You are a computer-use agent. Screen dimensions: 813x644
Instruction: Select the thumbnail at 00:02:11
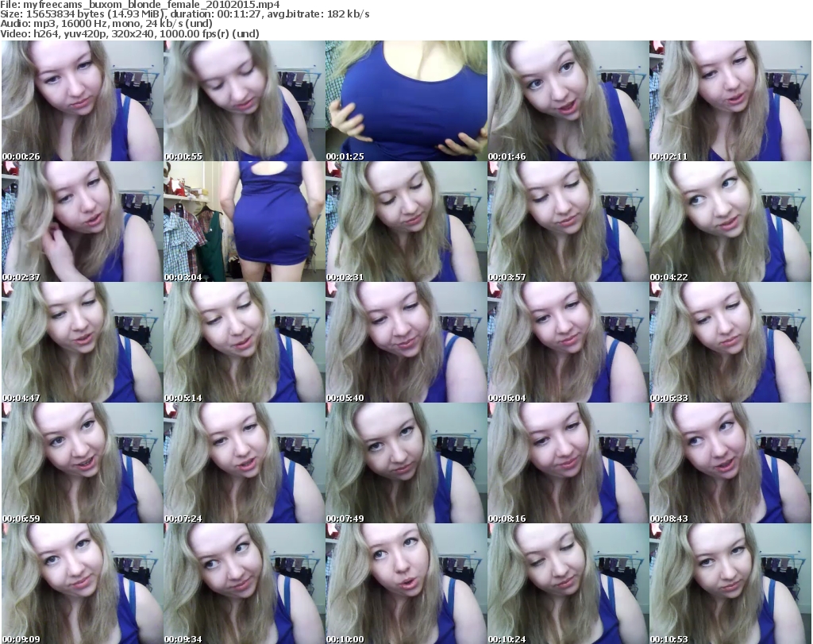point(730,101)
